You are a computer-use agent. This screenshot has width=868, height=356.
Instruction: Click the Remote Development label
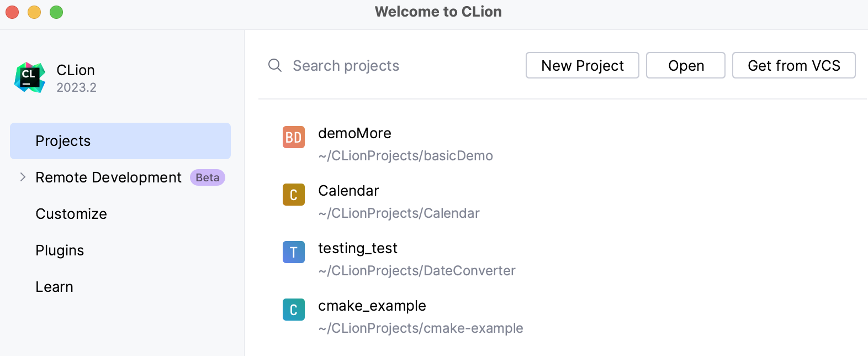[x=108, y=177]
